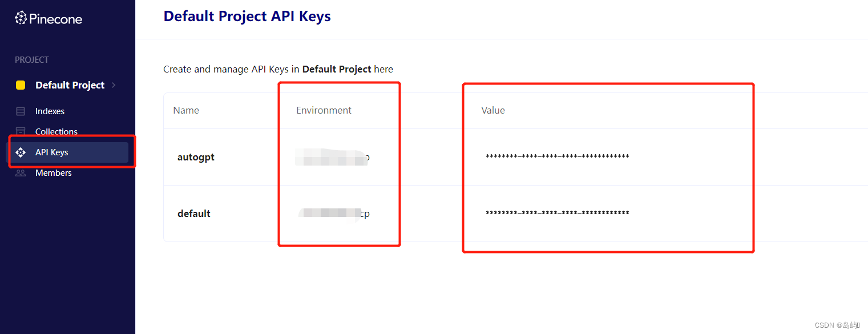Click the Name column header

click(x=186, y=110)
